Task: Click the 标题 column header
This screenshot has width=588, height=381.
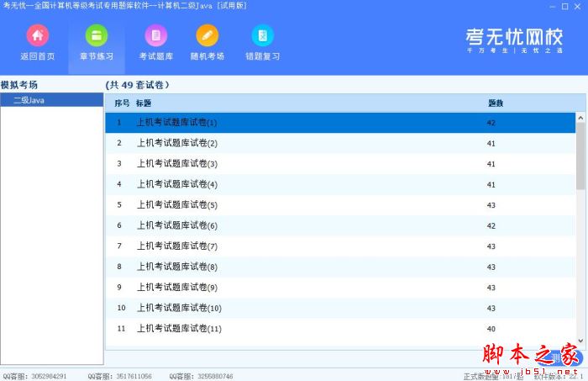Action: click(x=144, y=103)
